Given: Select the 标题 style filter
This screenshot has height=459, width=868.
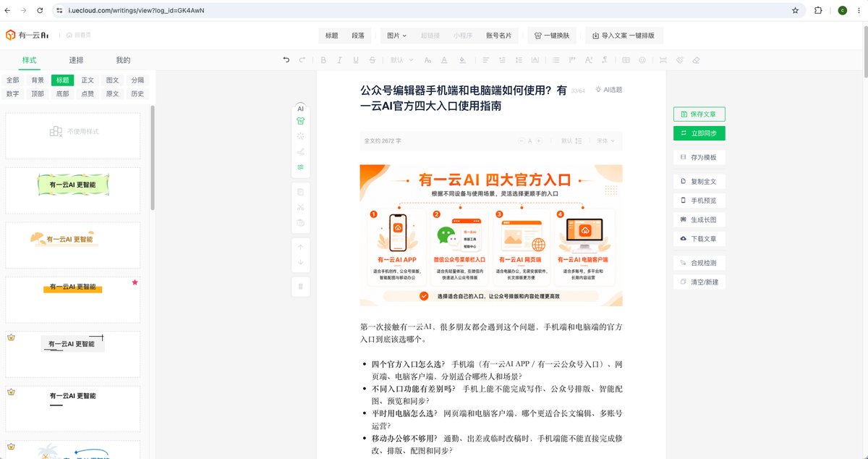Looking at the screenshot, I should [x=62, y=80].
